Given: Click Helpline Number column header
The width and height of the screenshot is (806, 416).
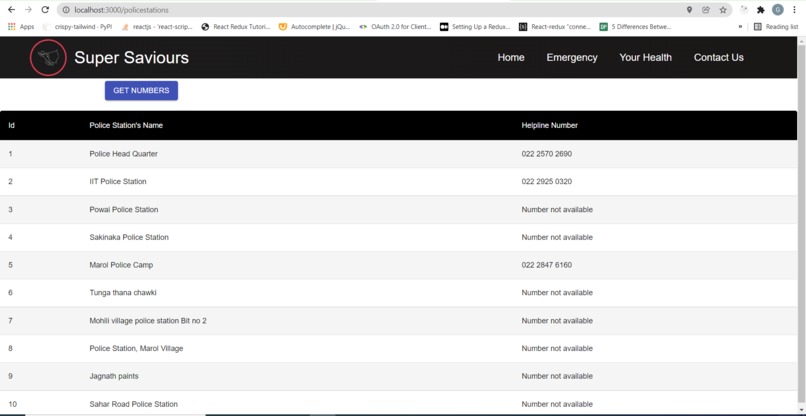Looking at the screenshot, I should click(549, 125).
